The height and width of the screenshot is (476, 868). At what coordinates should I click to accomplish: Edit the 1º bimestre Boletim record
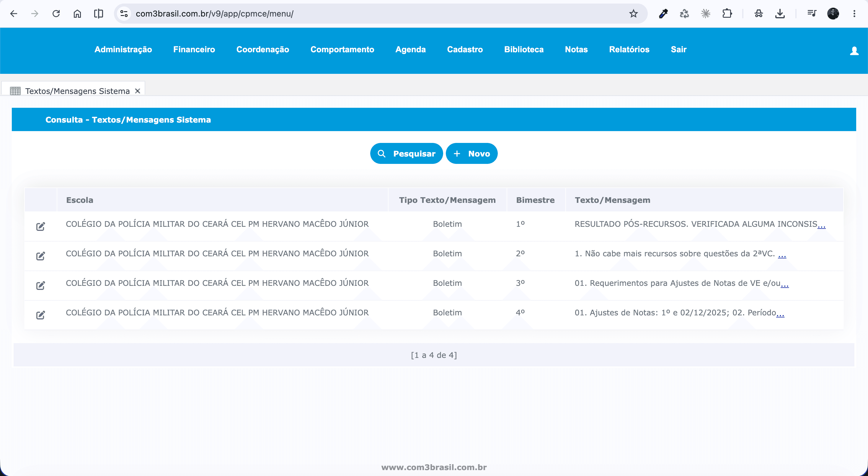pyautogui.click(x=40, y=226)
